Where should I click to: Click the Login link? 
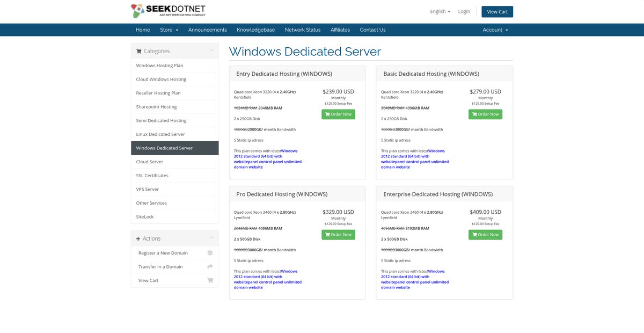point(464,11)
